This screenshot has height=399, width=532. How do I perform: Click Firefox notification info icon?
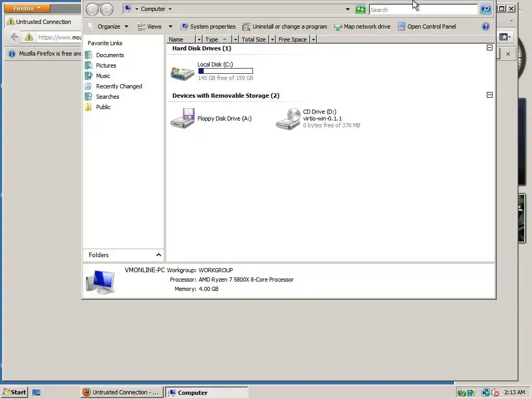click(x=12, y=54)
